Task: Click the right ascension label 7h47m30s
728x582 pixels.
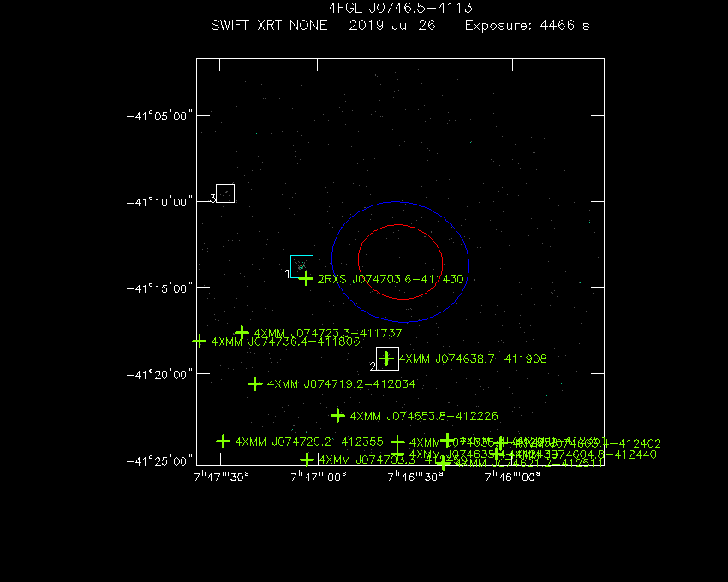Action: point(221,477)
